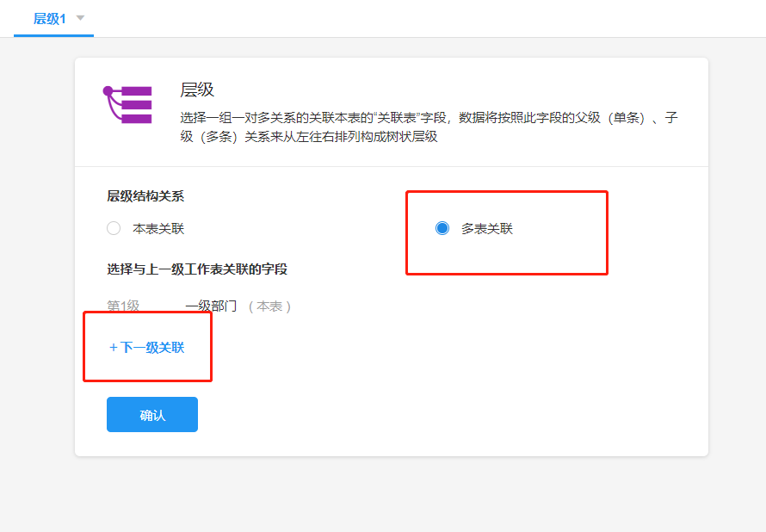Select the 多表关联 radio button

442,228
